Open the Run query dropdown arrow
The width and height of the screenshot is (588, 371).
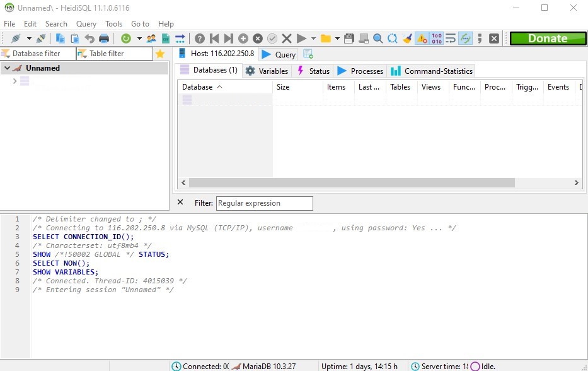coord(313,38)
